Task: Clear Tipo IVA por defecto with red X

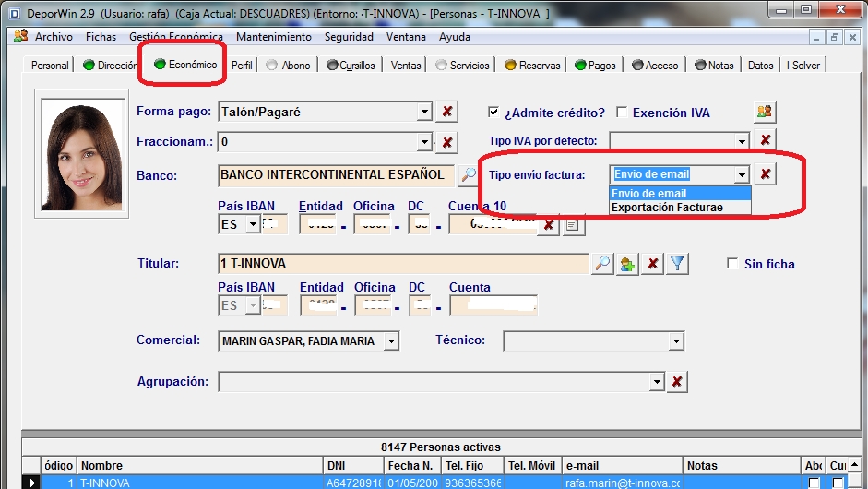Action: point(766,140)
